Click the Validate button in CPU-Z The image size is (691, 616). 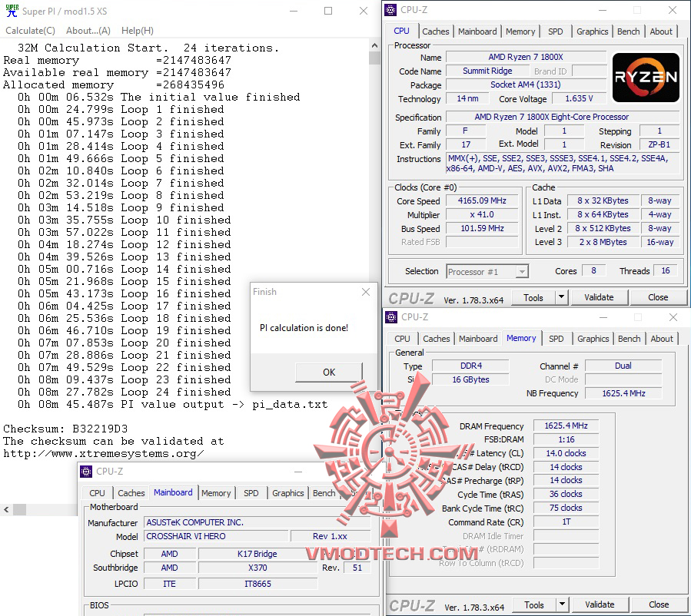pos(599,296)
